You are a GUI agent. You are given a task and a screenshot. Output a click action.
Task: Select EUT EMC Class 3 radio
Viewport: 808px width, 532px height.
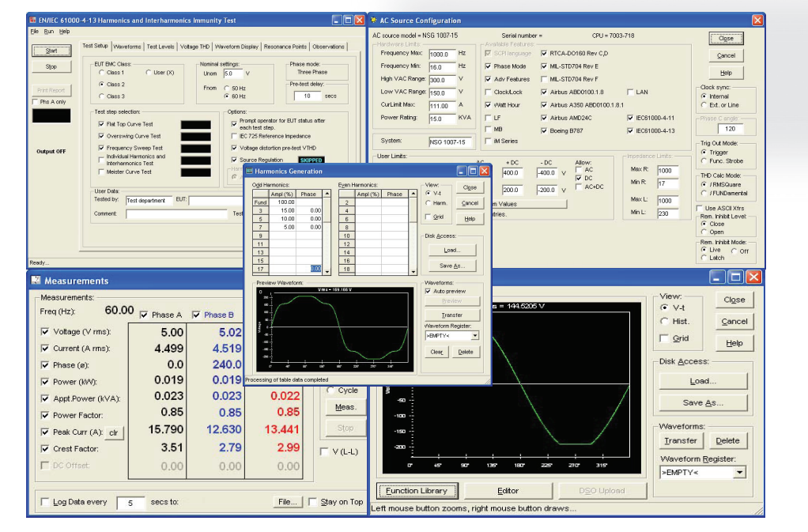(x=101, y=96)
